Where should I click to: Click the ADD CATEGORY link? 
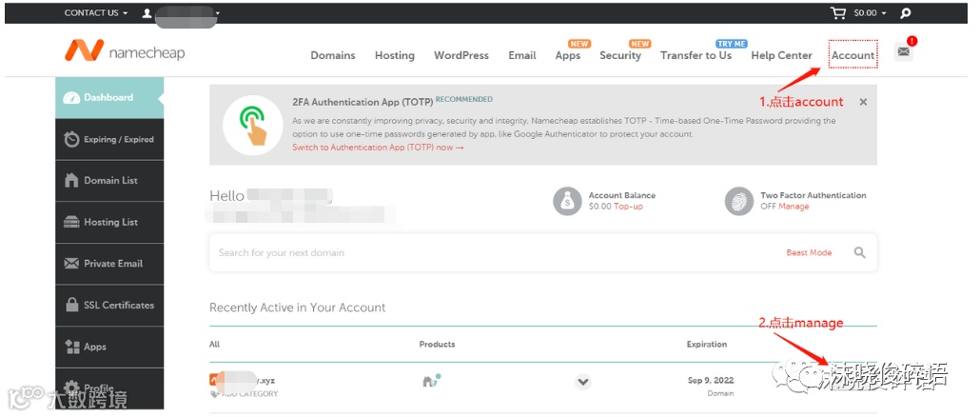pos(248,394)
